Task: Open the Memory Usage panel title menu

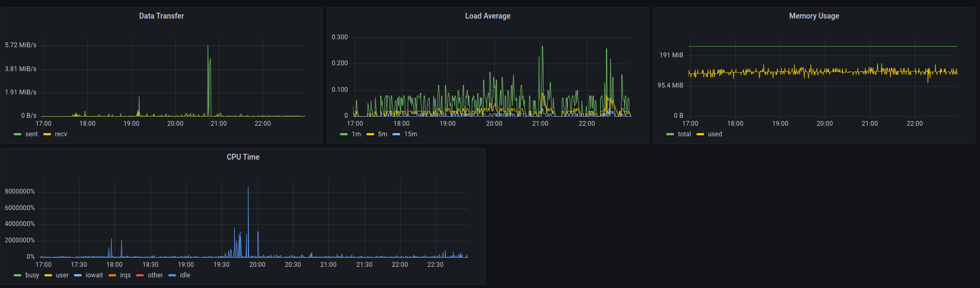Action: coord(814,16)
